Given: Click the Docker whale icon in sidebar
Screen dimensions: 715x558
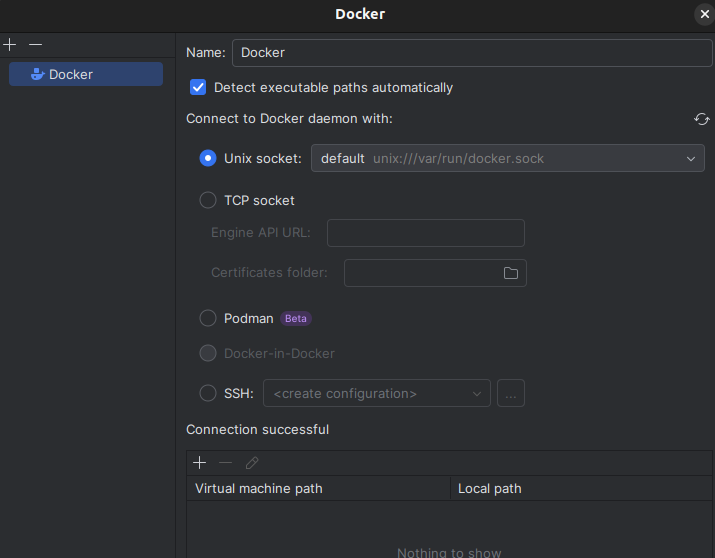Looking at the screenshot, I should 37,74.
